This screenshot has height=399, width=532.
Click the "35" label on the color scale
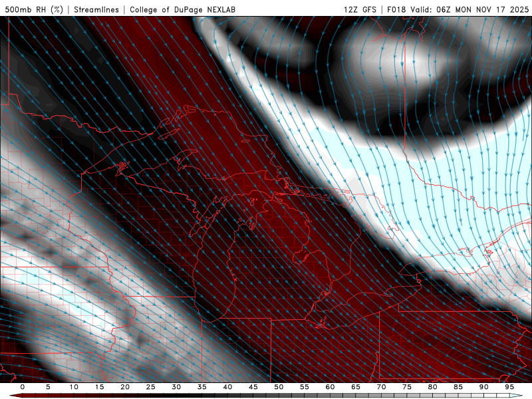[x=202, y=387]
